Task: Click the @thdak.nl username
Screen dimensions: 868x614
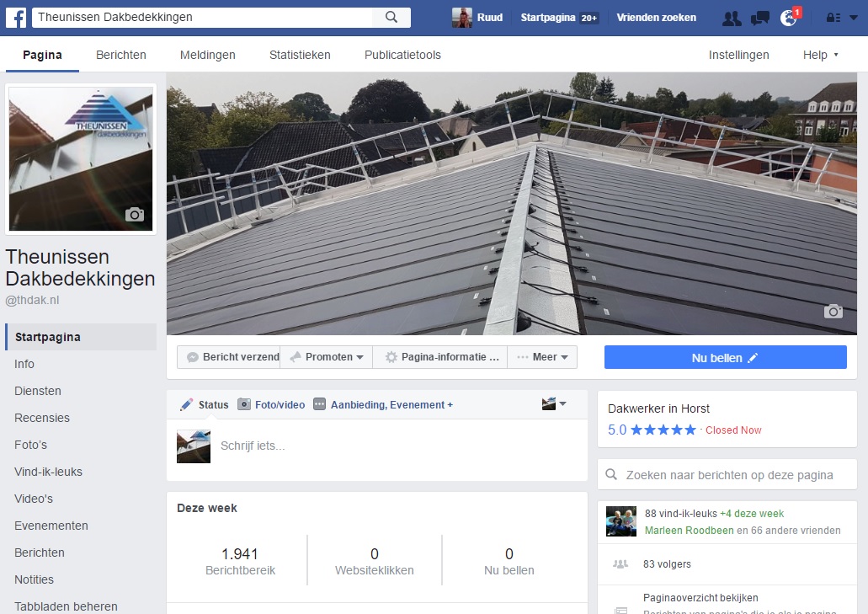Action: pos(32,300)
